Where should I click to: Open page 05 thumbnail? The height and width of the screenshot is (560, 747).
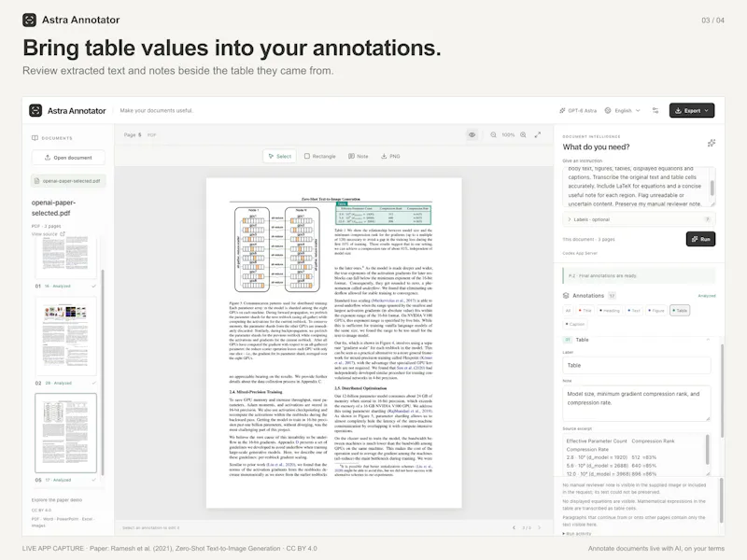(65, 433)
